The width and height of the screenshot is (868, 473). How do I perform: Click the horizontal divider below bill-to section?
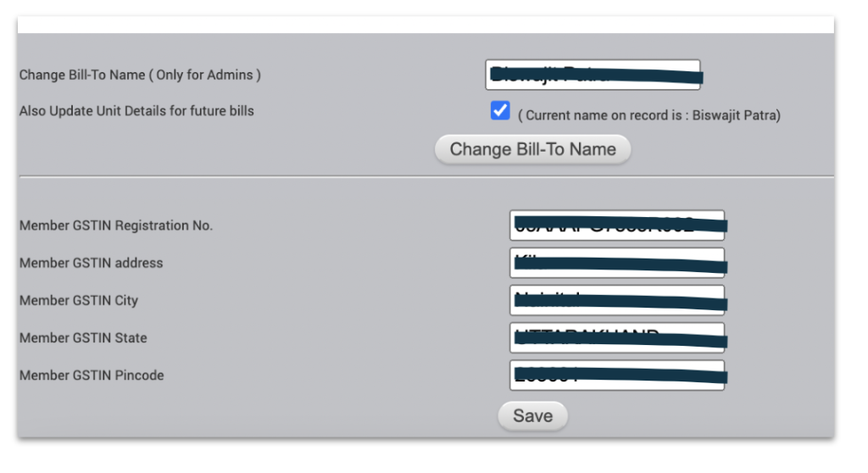426,177
